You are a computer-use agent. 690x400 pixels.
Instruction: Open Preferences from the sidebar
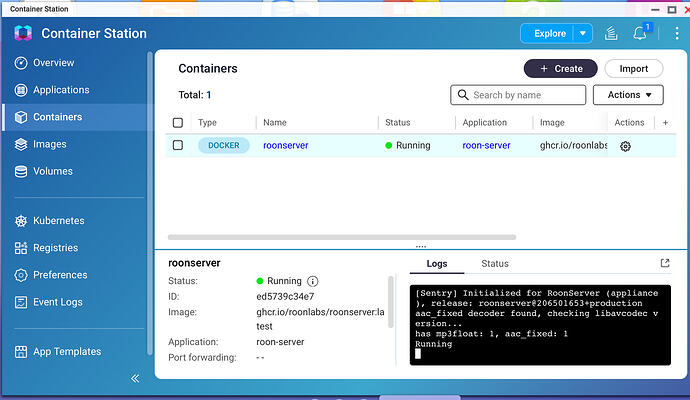coord(51,275)
